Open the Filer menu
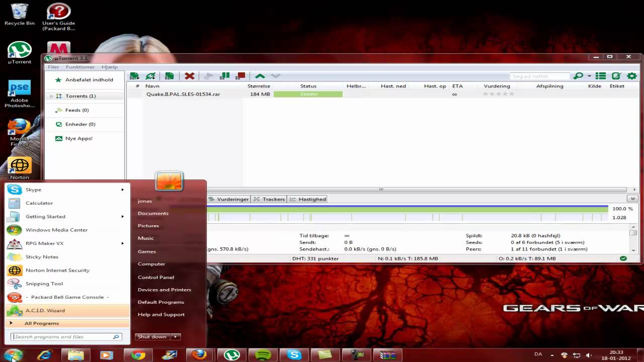 (x=53, y=67)
